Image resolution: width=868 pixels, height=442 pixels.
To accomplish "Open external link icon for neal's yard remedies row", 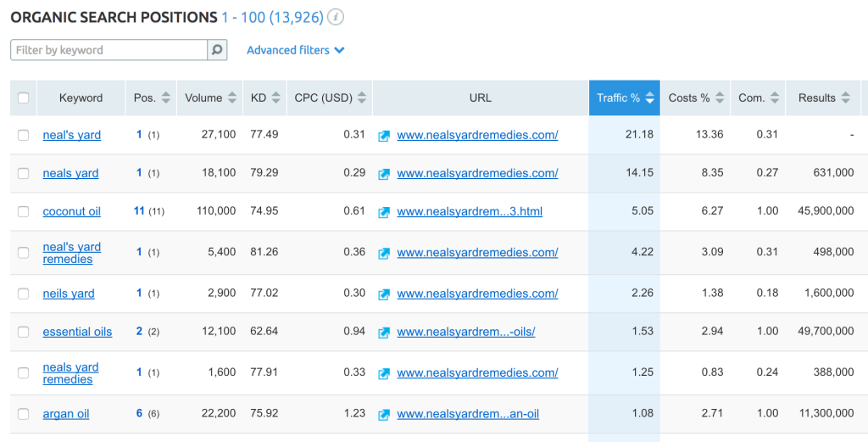I will click(384, 253).
